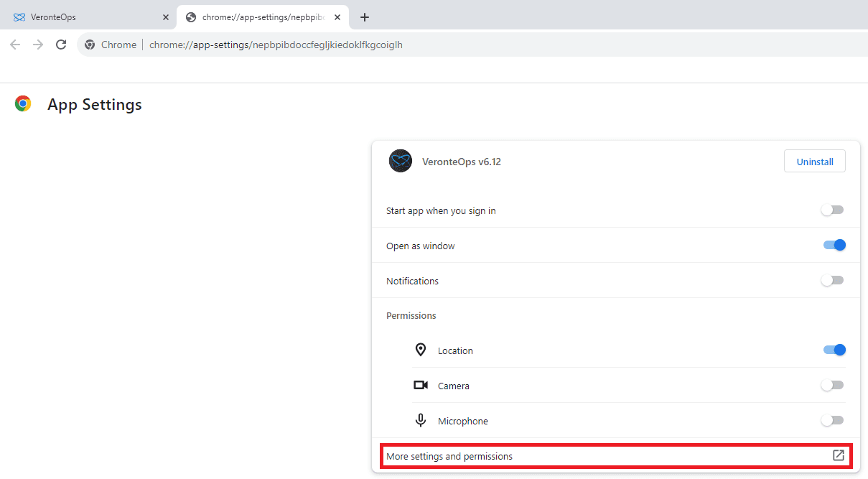Viewport: 868px width, 479px height.
Task: Click the external link icon for more settings
Action: [x=838, y=455]
